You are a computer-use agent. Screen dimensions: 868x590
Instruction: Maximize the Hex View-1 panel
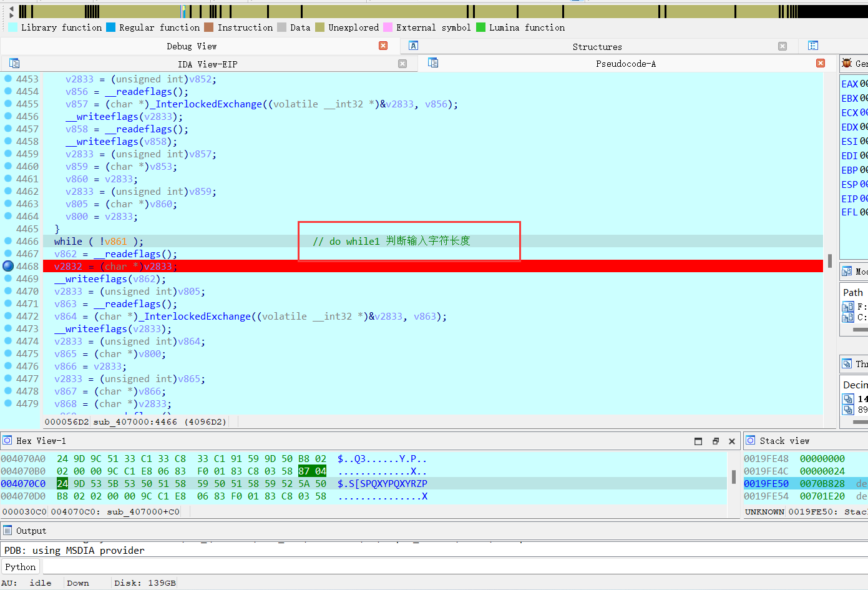pos(698,441)
